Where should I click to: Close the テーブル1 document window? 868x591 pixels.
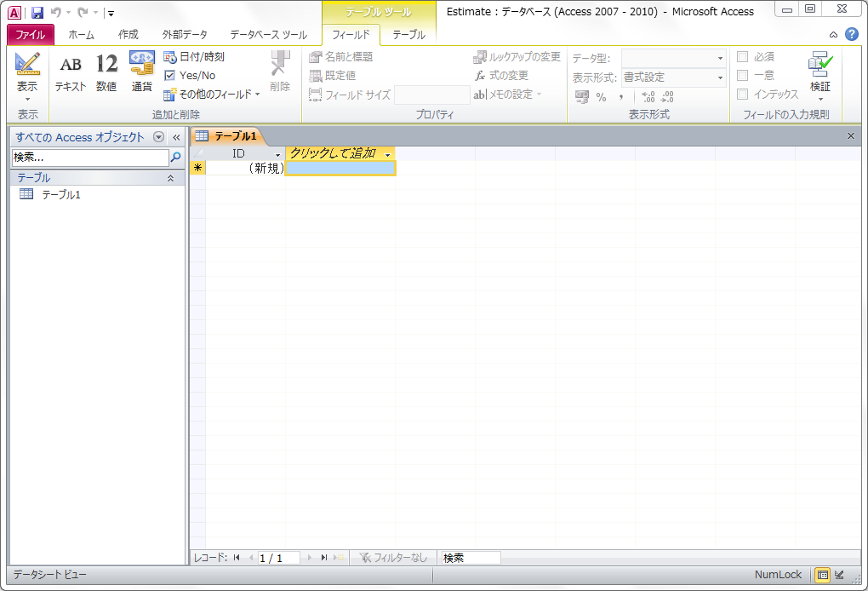[851, 135]
